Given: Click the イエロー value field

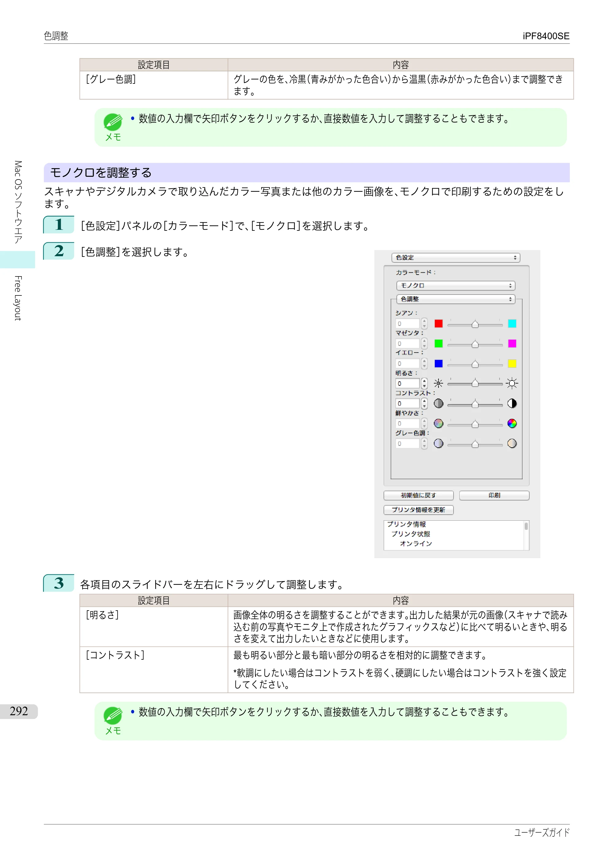Looking at the screenshot, I should pyautogui.click(x=407, y=364).
